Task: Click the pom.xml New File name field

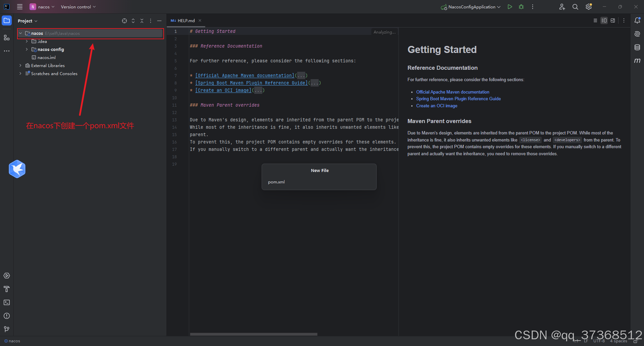Action: pos(319,182)
